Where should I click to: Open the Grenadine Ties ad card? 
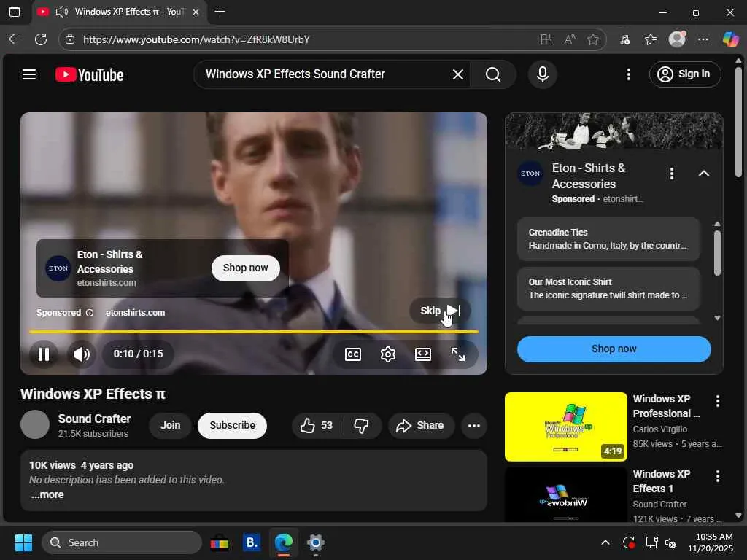coord(608,239)
